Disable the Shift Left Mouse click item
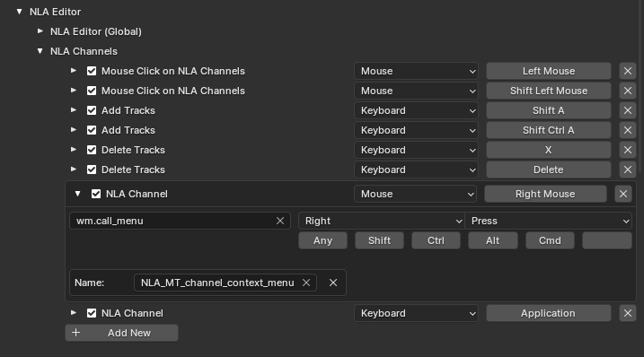Screen dimensions: 644x357 click(x=92, y=91)
